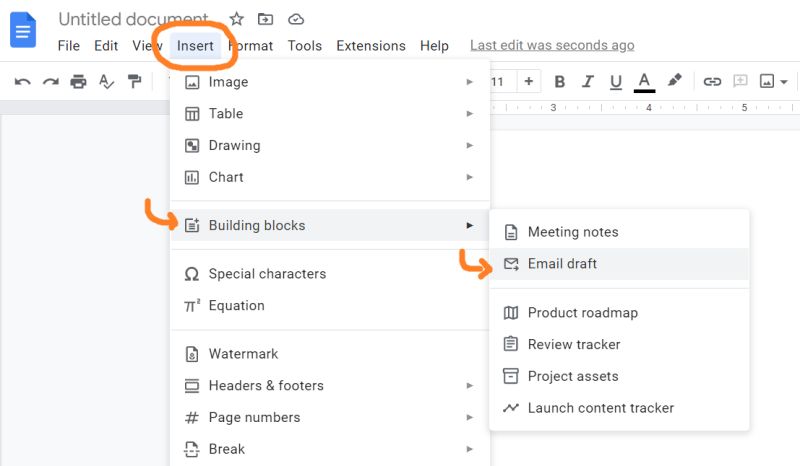Toggle underline formatting
Viewport: 800px width, 466px height.
point(616,82)
